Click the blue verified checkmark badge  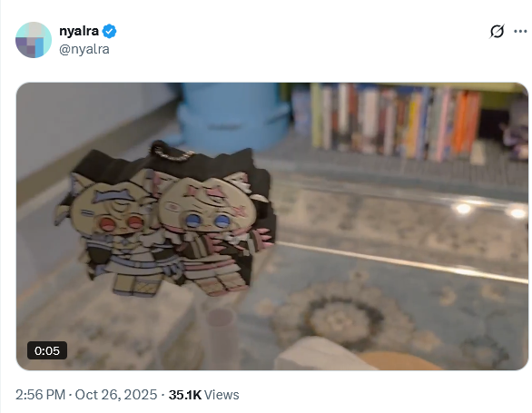pyautogui.click(x=109, y=31)
